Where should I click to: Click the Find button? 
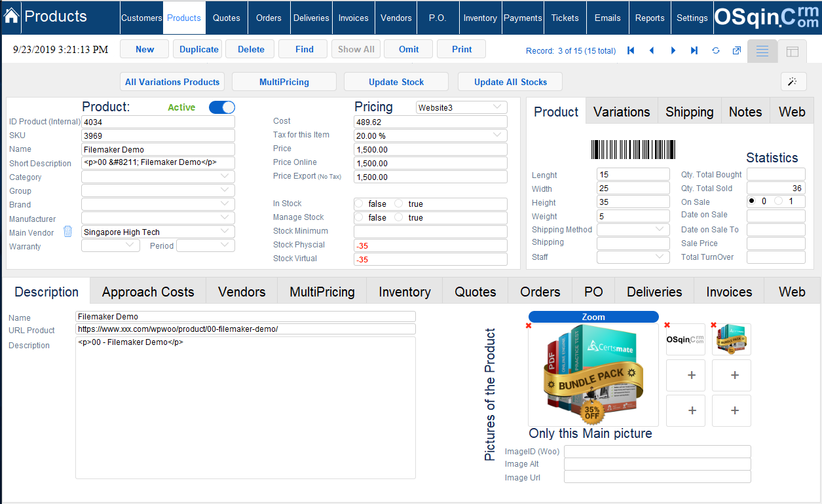pyautogui.click(x=304, y=49)
